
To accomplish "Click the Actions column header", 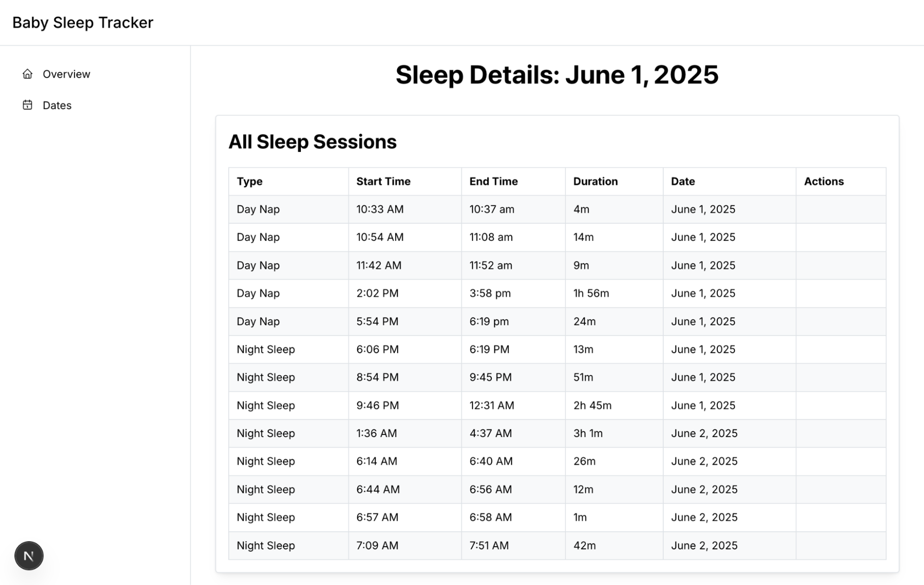I will point(824,181).
